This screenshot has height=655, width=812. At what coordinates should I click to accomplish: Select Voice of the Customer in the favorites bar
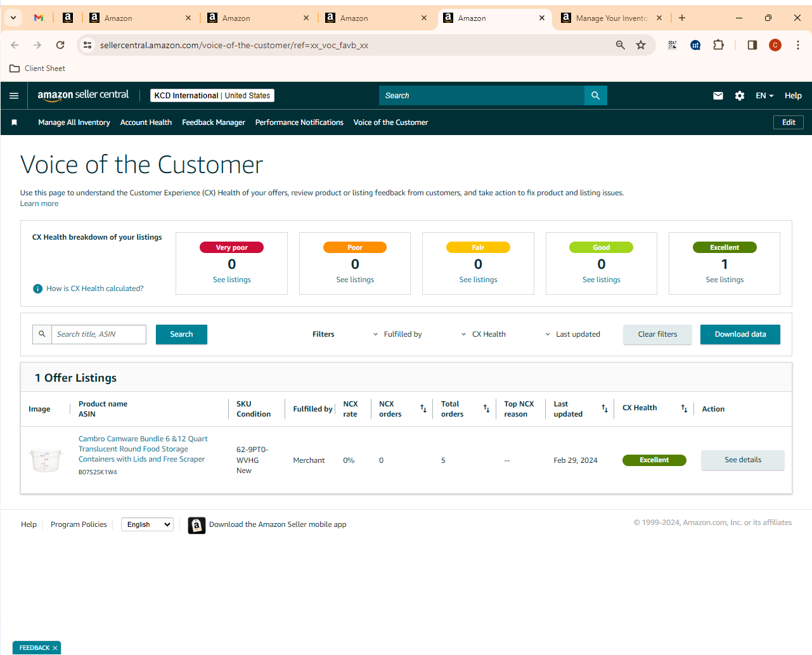(390, 122)
